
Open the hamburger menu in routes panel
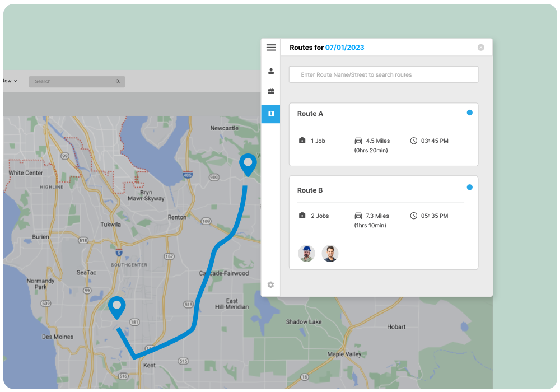271,48
